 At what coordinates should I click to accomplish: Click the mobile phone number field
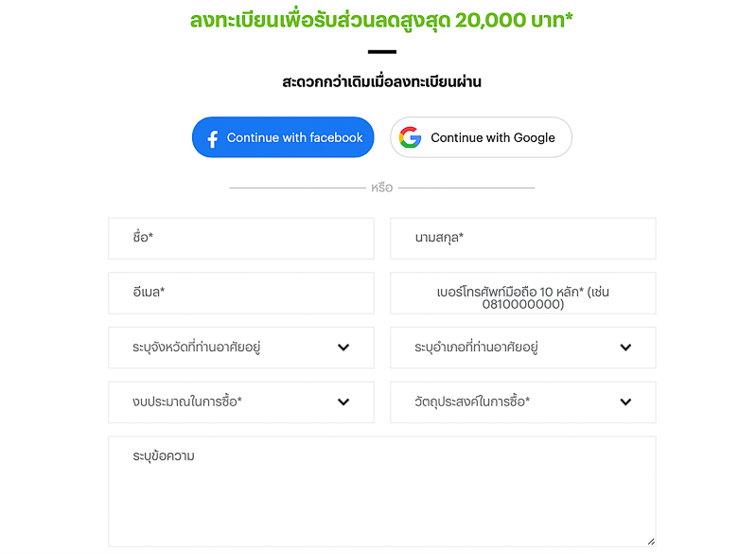(x=522, y=294)
